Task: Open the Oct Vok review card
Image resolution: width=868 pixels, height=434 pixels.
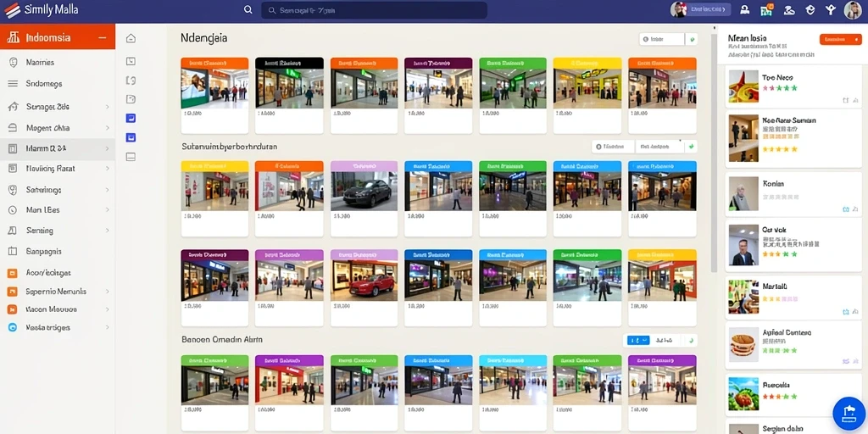Action: pyautogui.click(x=793, y=245)
